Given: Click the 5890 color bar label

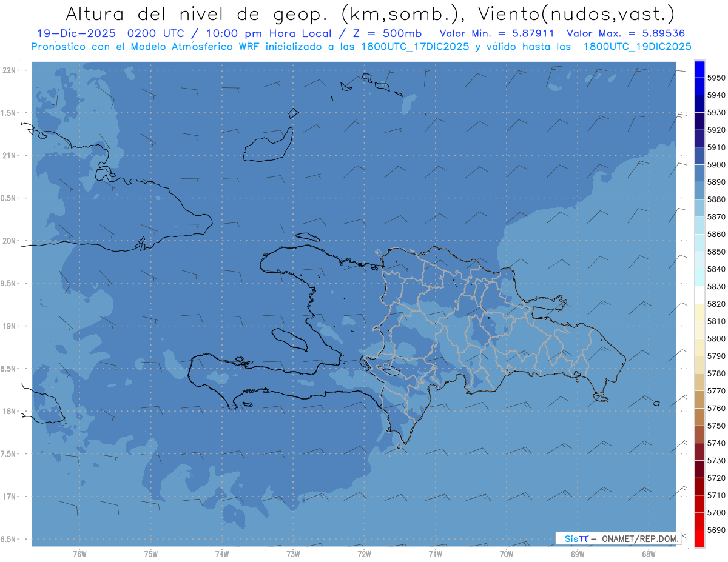Looking at the screenshot, I should [x=716, y=182].
